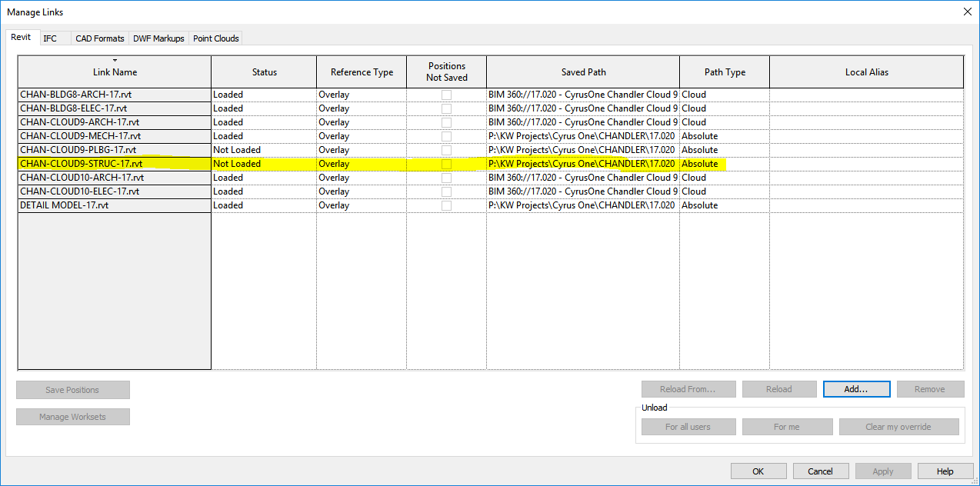Select link CHAN-BLDG8-ELEC-17.rvt

(115, 108)
